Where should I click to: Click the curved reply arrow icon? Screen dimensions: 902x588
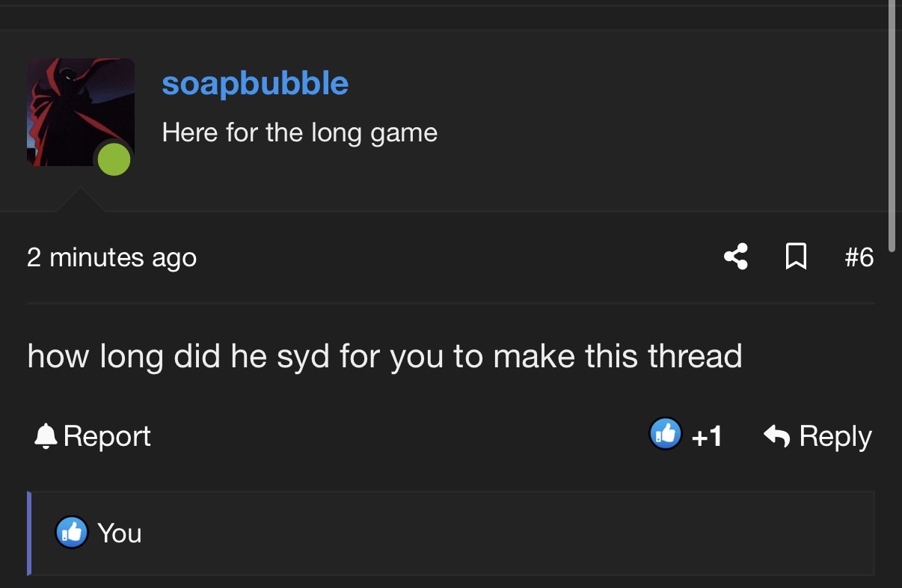coord(778,435)
